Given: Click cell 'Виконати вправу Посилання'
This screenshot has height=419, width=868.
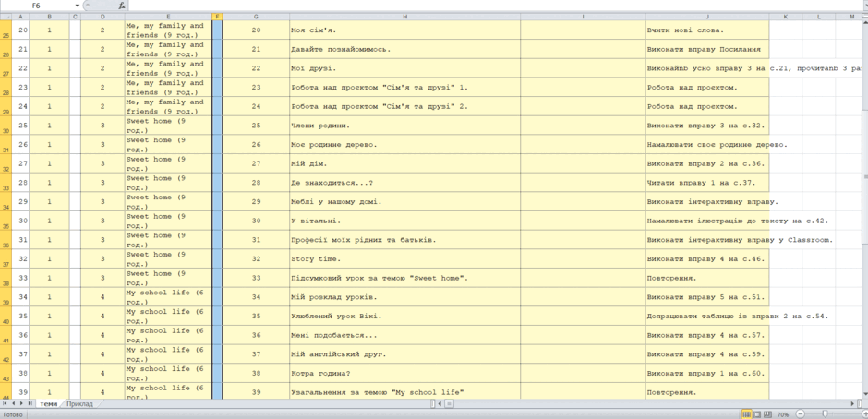Looking at the screenshot, I should [x=707, y=49].
